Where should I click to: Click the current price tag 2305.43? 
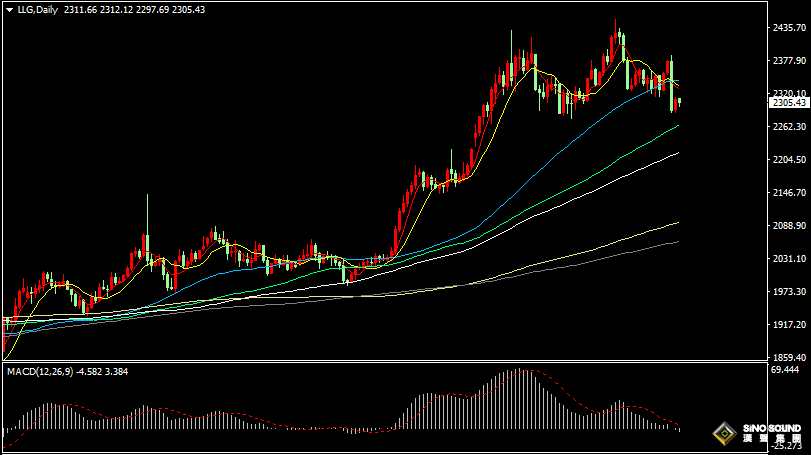(788, 102)
